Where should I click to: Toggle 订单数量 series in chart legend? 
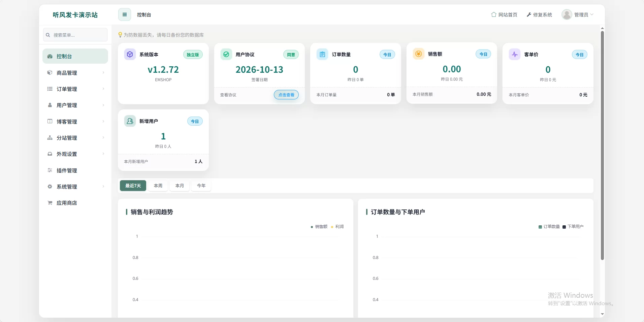[x=549, y=227]
